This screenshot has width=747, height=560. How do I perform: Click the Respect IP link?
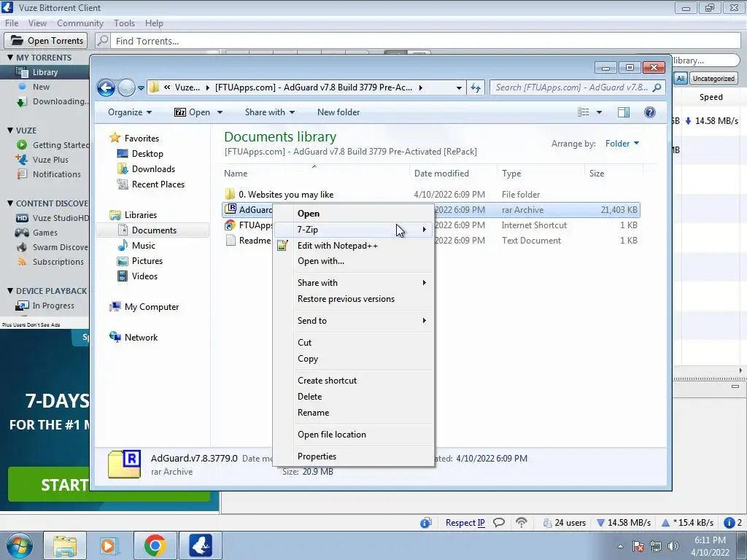pos(465,523)
